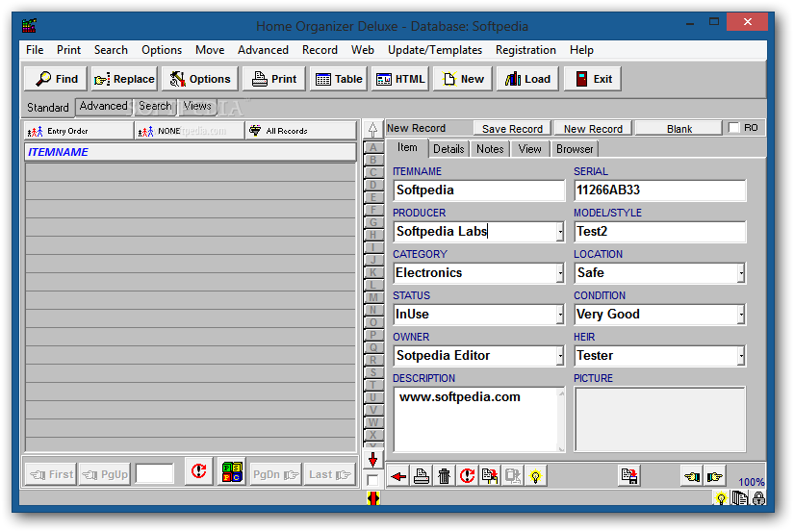Click the status bar documents icon
Screen dimensions: 794x532
tap(740, 498)
